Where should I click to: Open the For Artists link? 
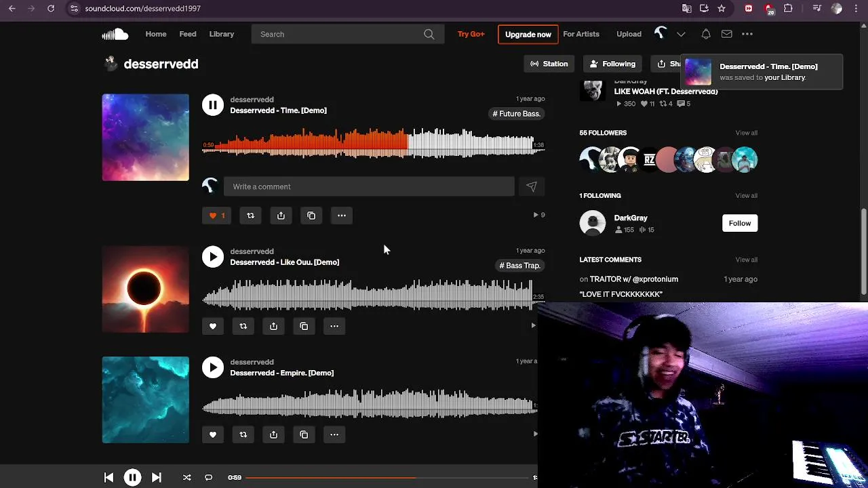pos(581,34)
